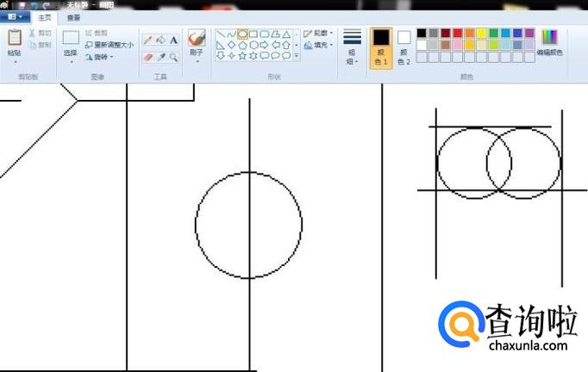Choose the Oval shape in shapes gallery

243,34
